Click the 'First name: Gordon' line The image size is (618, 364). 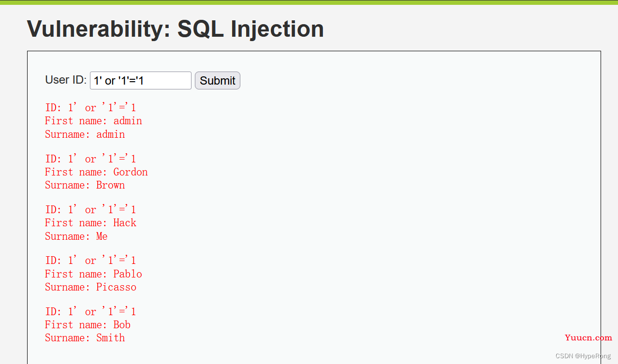96,172
